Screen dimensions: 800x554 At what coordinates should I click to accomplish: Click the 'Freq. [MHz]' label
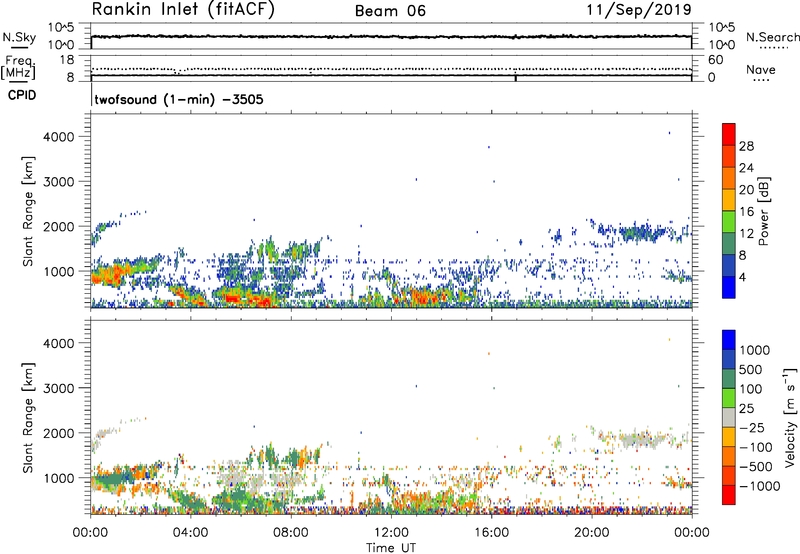pos(18,68)
